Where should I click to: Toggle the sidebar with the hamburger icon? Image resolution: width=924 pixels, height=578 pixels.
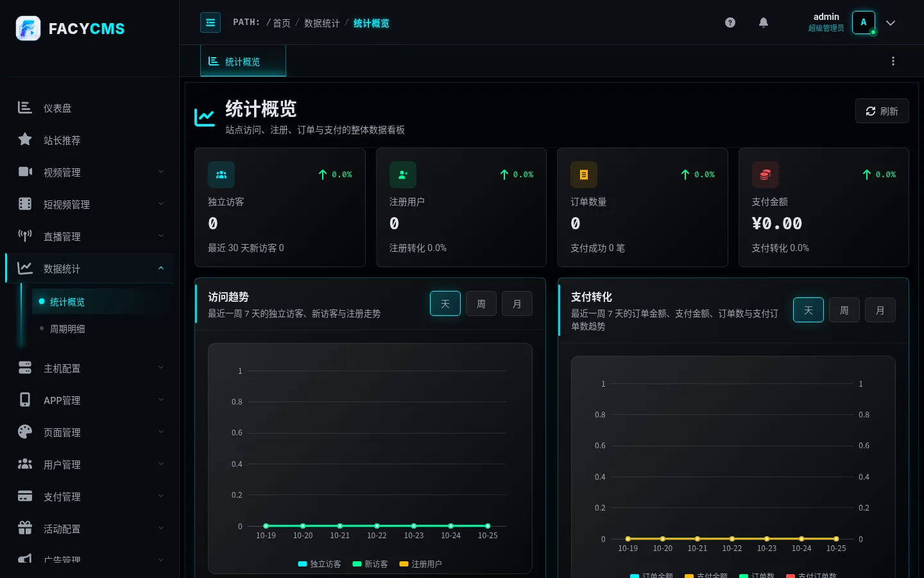coord(210,22)
